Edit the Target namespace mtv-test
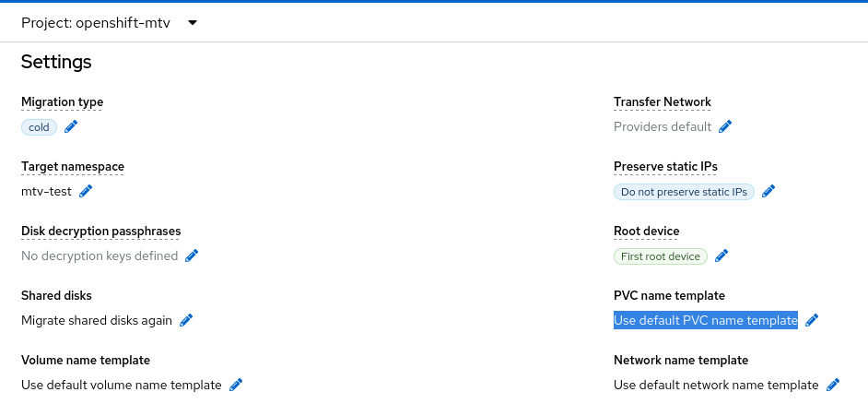 tap(87, 191)
